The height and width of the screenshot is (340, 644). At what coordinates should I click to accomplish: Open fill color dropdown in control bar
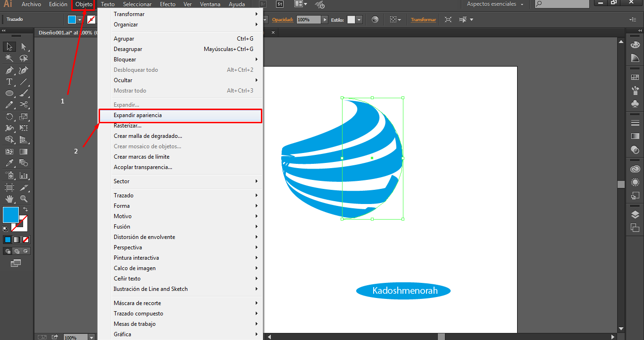pyautogui.click(x=80, y=20)
